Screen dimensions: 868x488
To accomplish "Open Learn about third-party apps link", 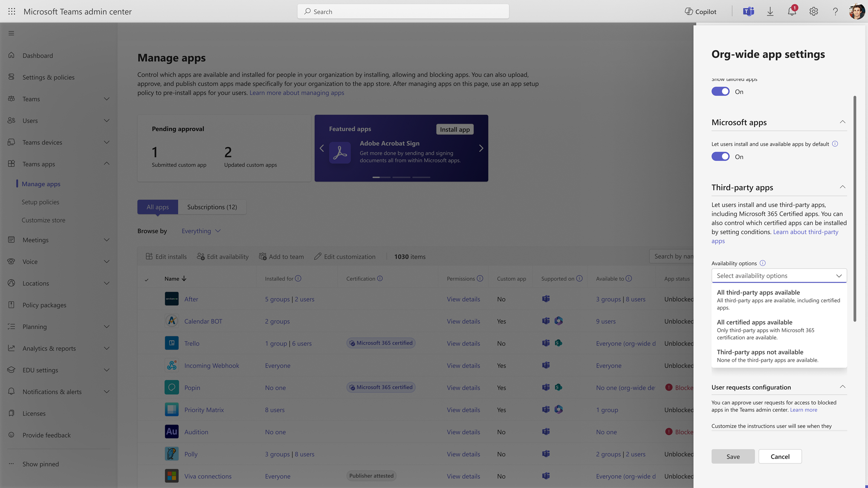I will (x=775, y=236).
